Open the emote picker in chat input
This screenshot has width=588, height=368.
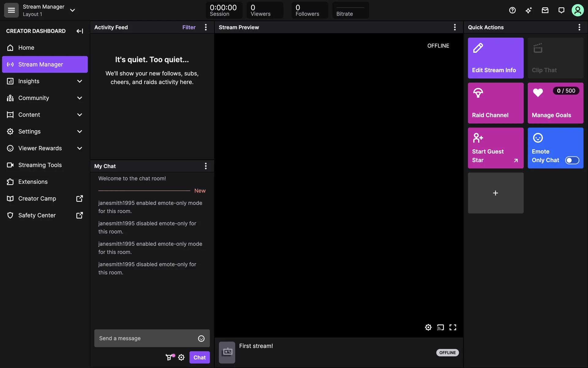click(x=201, y=338)
